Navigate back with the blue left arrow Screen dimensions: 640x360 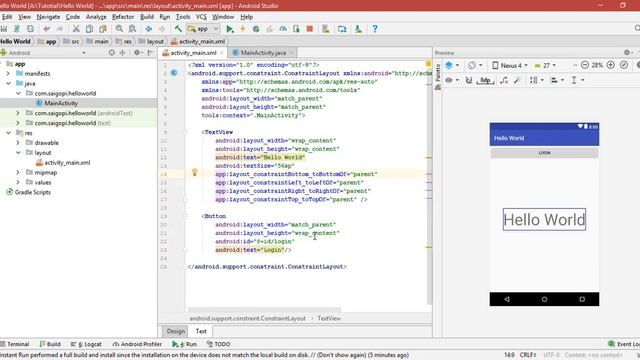pos(149,29)
